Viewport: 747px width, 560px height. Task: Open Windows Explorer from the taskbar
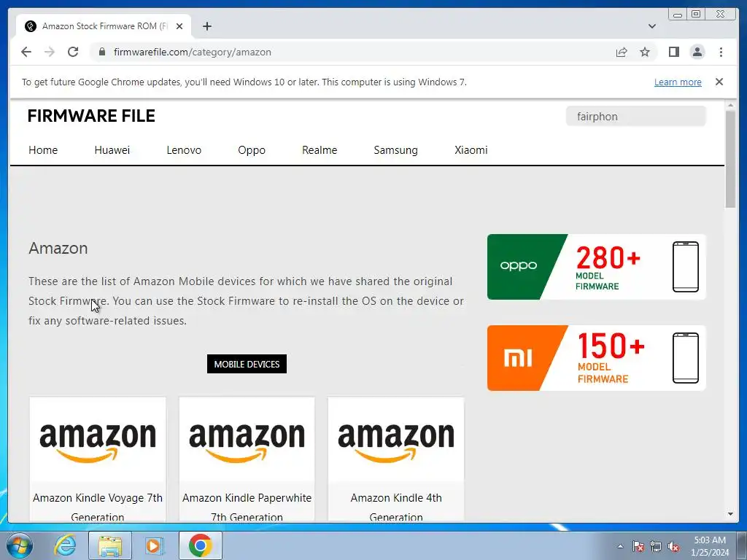tap(110, 545)
